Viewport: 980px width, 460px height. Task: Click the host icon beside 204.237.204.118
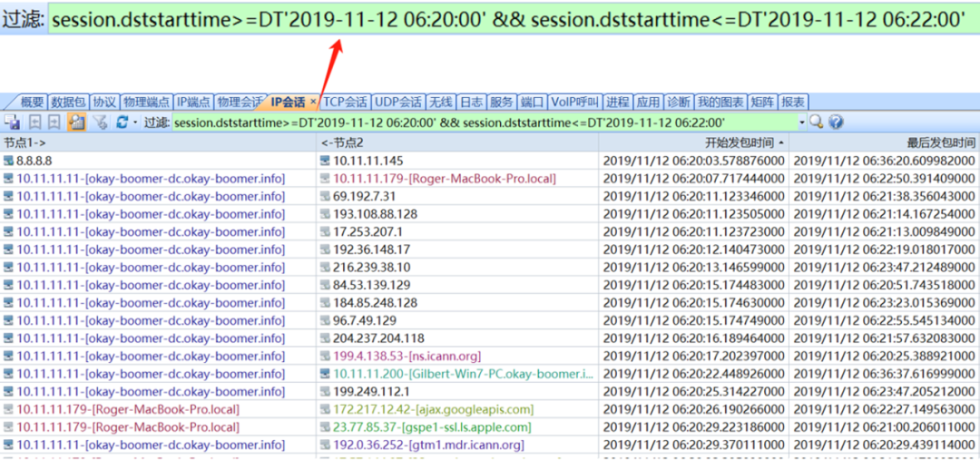click(325, 338)
